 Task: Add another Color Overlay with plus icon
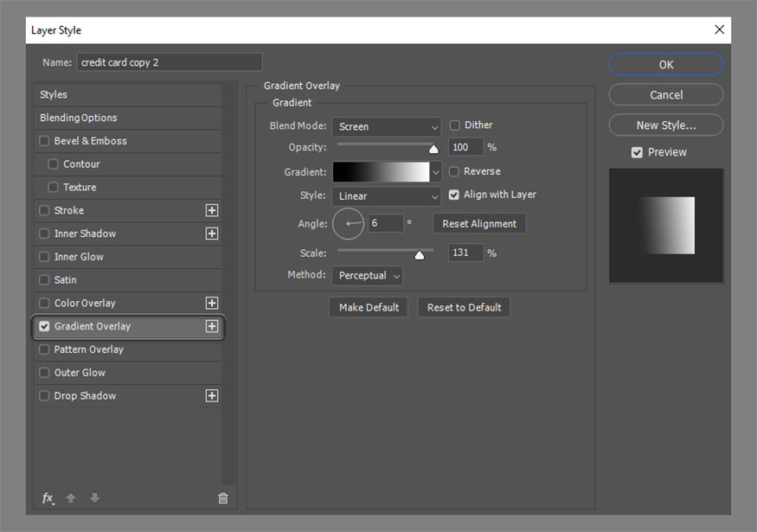(211, 303)
